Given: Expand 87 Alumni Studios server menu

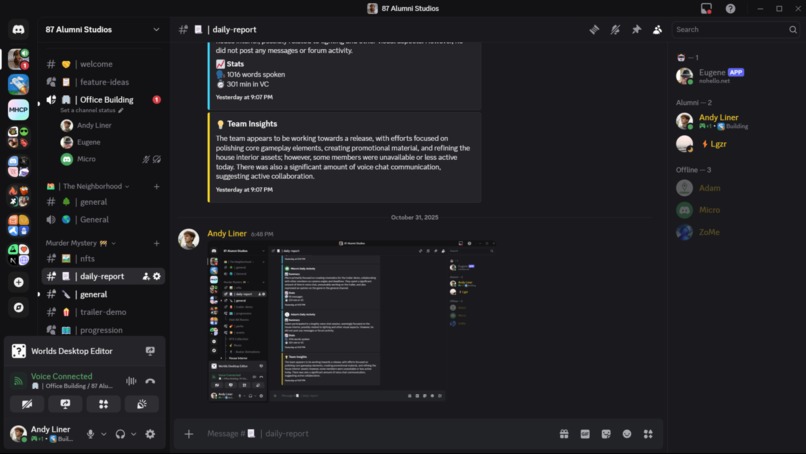Looking at the screenshot, I should point(156,30).
